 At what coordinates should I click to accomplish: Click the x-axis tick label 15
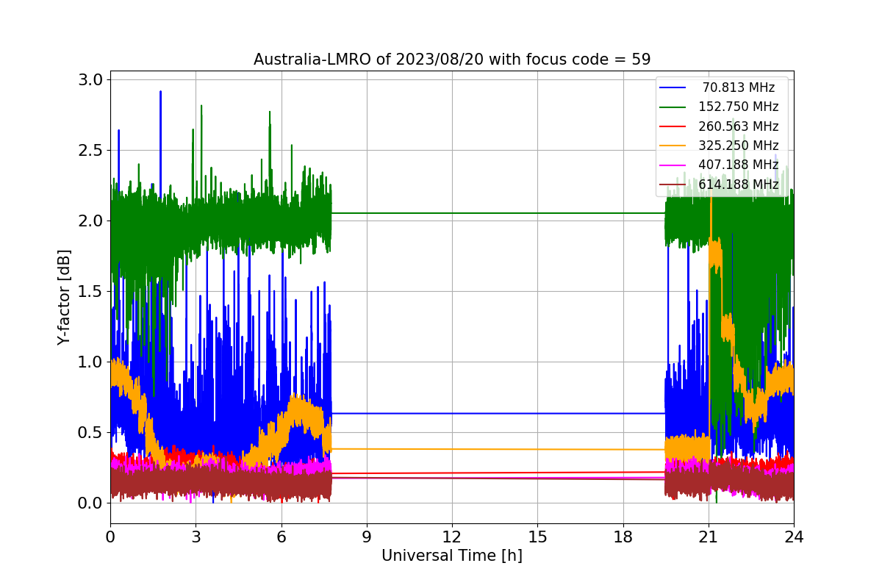(x=537, y=537)
